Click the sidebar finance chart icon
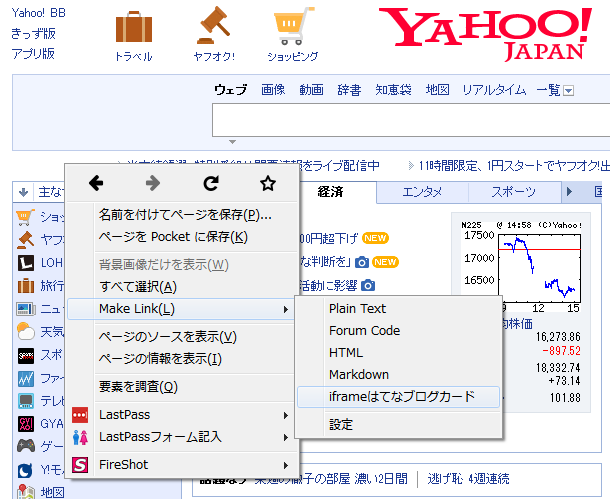Viewport: 610px width, 499px height. 26,378
